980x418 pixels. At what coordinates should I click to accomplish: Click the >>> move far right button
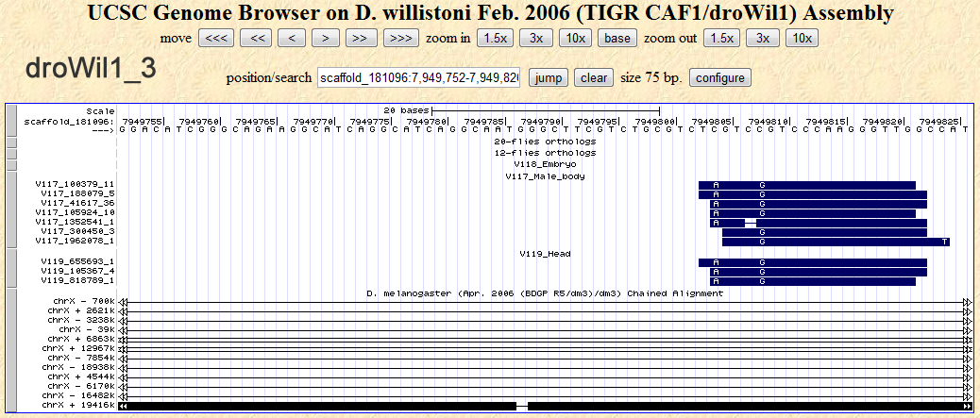point(400,38)
